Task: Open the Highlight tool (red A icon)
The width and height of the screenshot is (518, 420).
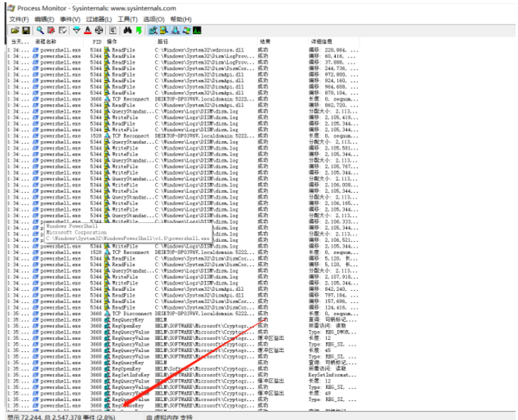Action: pyautogui.click(x=88, y=30)
